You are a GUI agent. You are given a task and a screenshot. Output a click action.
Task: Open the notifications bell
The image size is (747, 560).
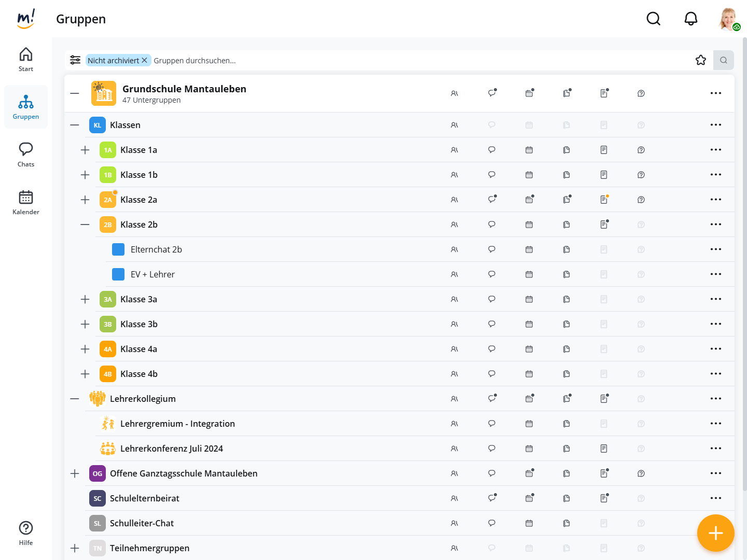[x=690, y=19]
